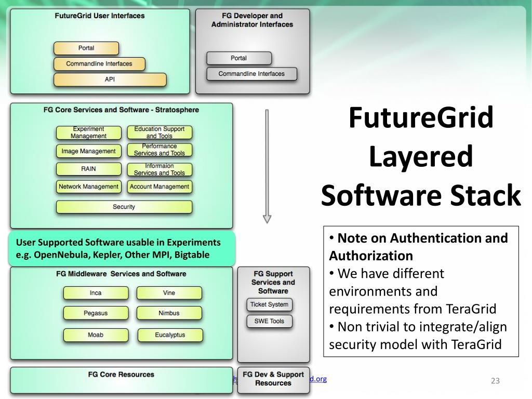Click the Eucalyptus box

(x=170, y=335)
